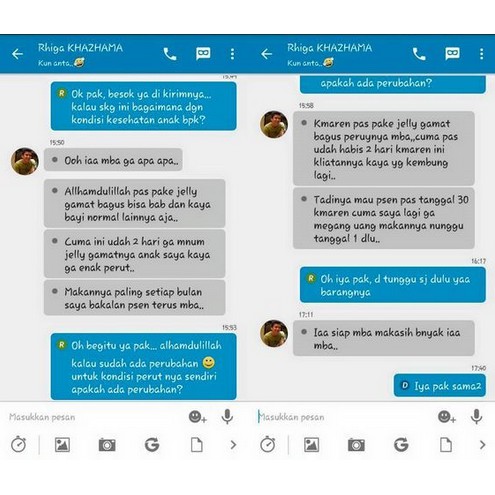Screen dimensions: 495x495
Task: Tap the voice call icon in left chat header
Action: click(x=170, y=54)
